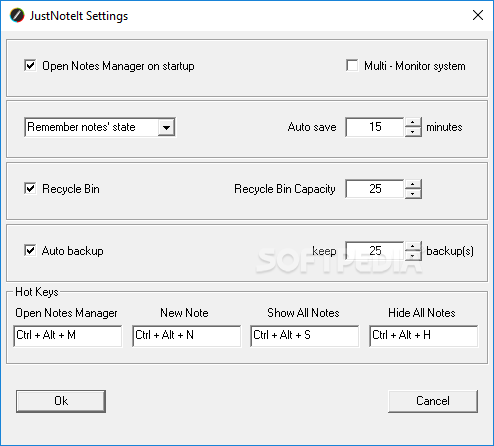Image resolution: width=494 pixels, height=446 pixels.
Task: Click the "Recycle Bin" checkbox label
Action: click(x=71, y=189)
